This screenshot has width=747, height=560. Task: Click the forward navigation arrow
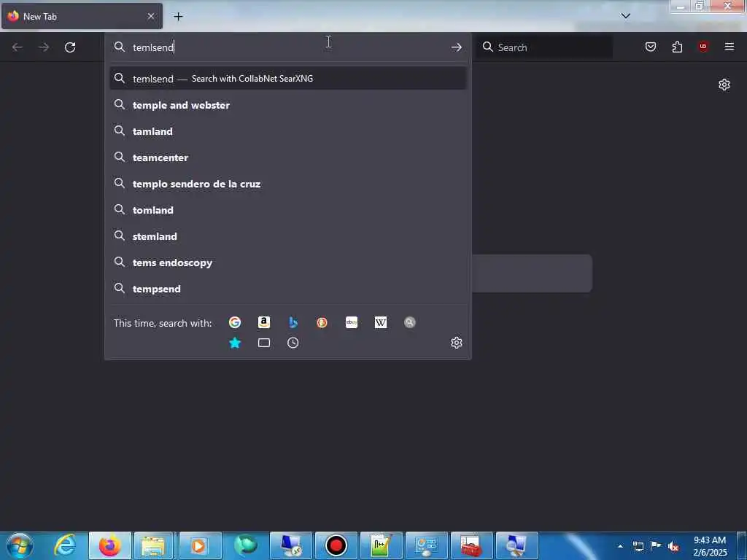click(44, 47)
